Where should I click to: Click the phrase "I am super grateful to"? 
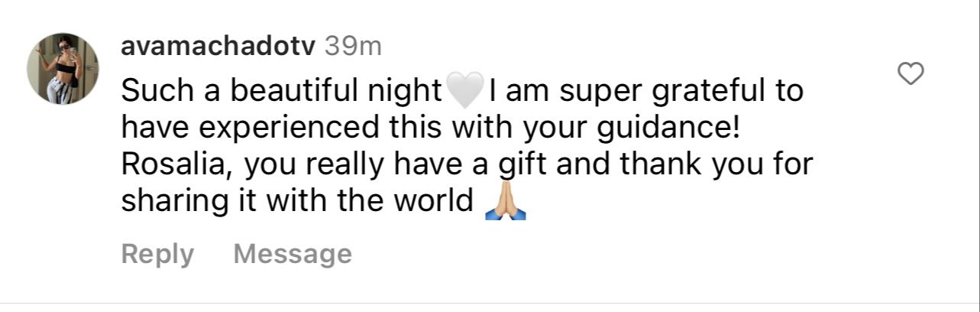[646, 92]
